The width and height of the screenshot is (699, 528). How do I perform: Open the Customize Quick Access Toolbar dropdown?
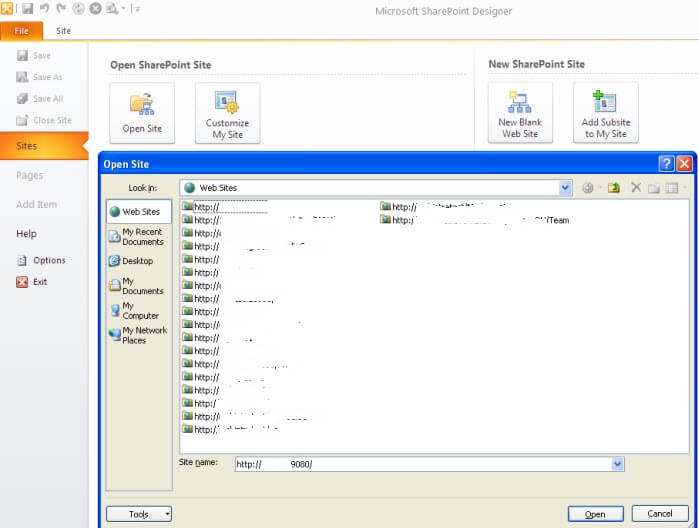[136, 9]
